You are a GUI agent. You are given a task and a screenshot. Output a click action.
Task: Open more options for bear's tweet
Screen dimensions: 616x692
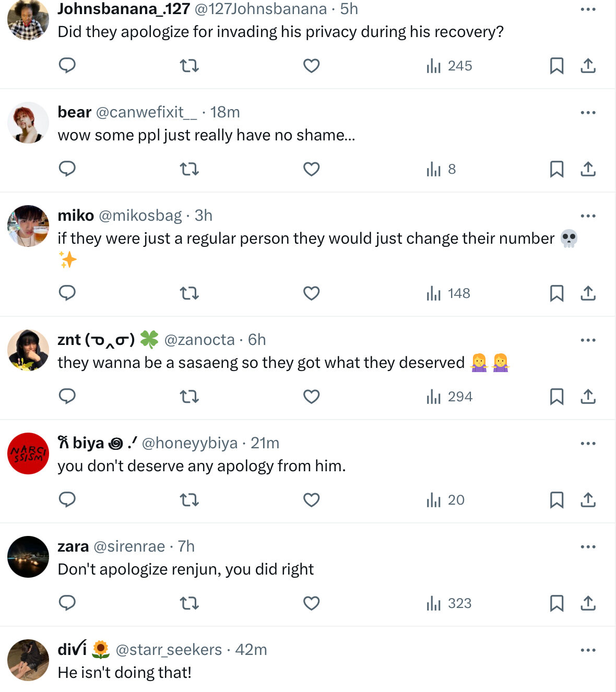[588, 113]
